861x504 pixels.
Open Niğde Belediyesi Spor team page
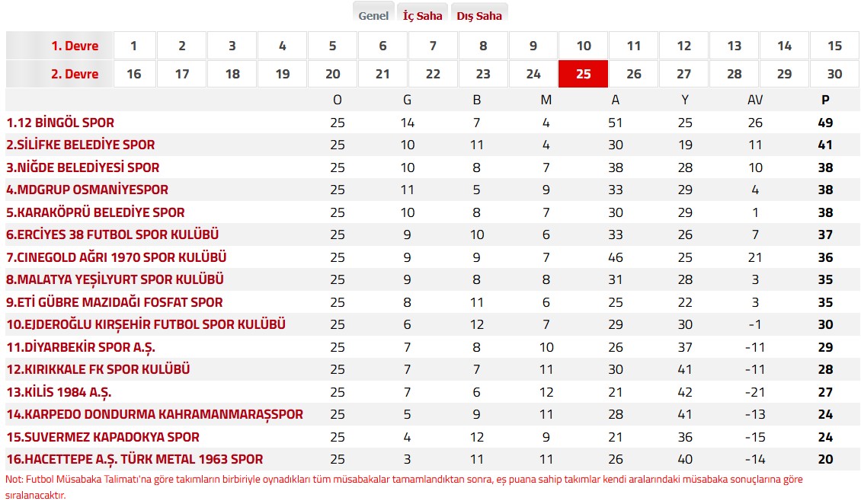[83, 167]
